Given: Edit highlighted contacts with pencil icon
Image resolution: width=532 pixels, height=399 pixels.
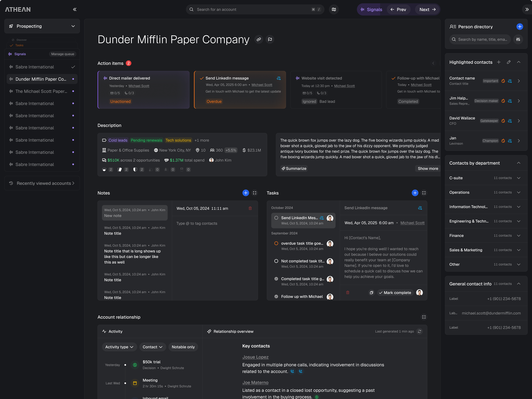Looking at the screenshot, I should [x=509, y=62].
